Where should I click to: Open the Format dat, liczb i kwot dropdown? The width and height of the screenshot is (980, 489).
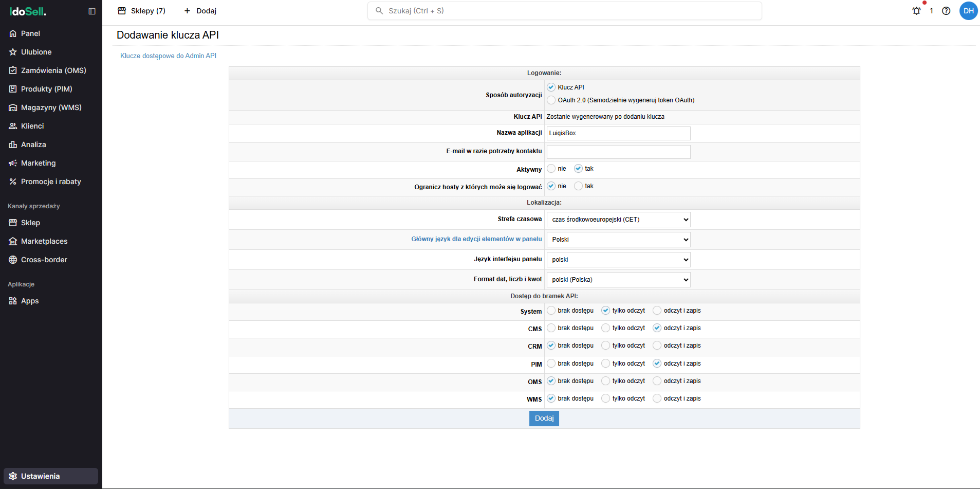pos(618,279)
